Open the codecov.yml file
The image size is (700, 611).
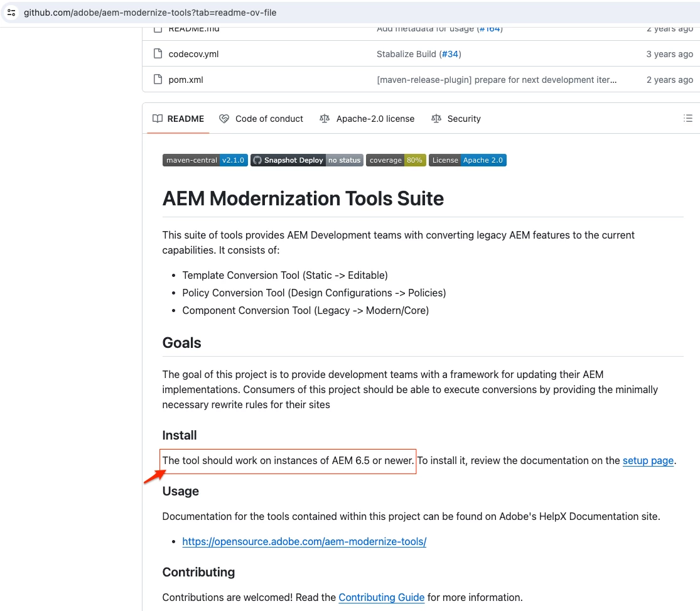point(193,54)
